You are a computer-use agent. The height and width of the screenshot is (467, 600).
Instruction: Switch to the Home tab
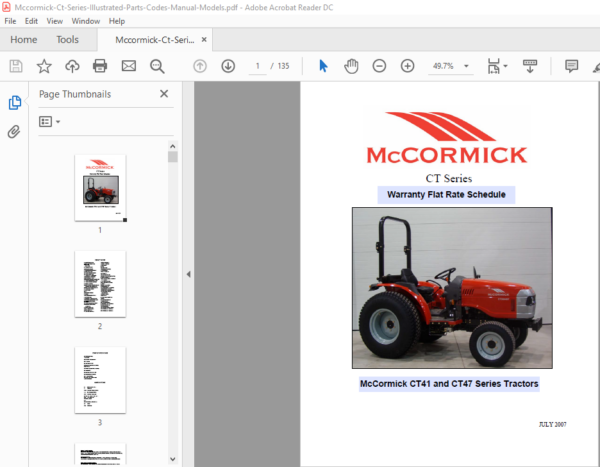(24, 39)
